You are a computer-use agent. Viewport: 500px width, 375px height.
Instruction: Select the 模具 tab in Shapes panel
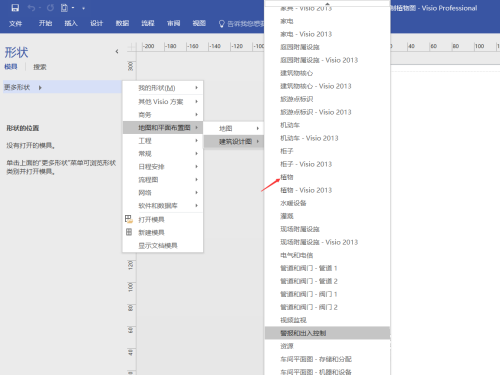(x=11, y=67)
